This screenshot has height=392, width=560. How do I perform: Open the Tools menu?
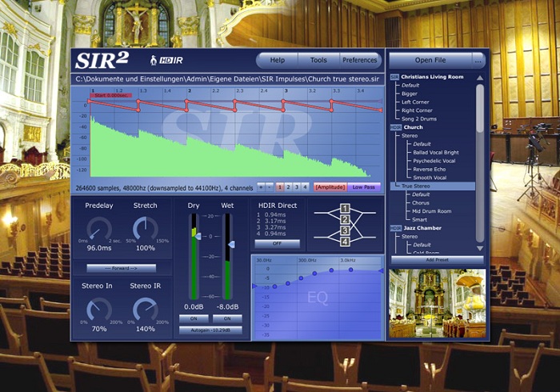pyautogui.click(x=318, y=60)
